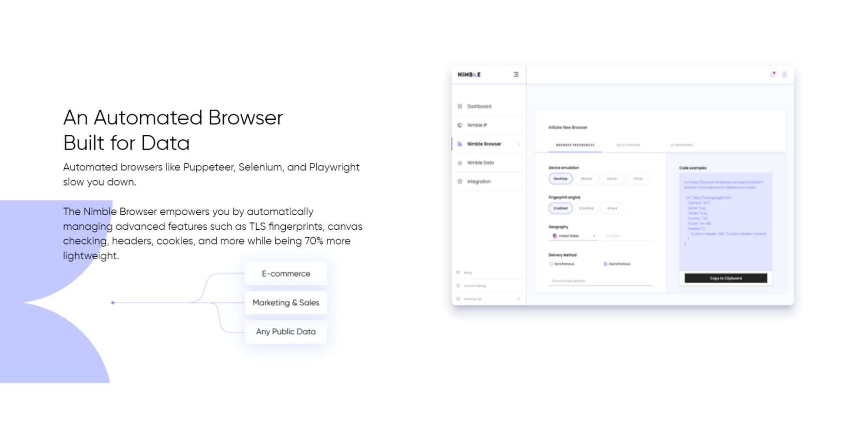Image resolution: width=868 pixels, height=422 pixels.
Task: Switch to the JS Rendering tab
Action: click(681, 145)
